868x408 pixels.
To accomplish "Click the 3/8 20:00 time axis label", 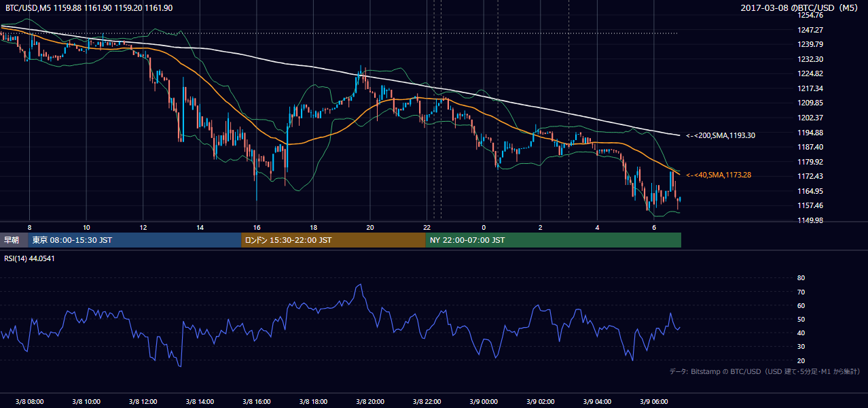I will [x=369, y=401].
